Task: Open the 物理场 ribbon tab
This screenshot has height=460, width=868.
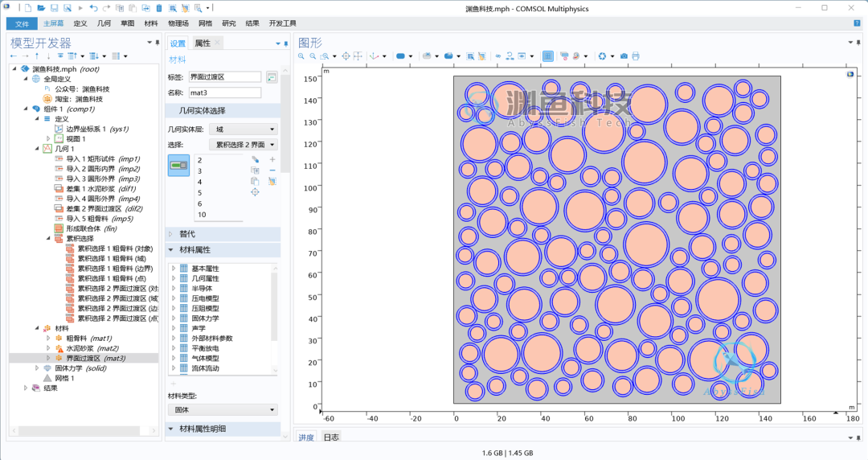Action: [178, 23]
